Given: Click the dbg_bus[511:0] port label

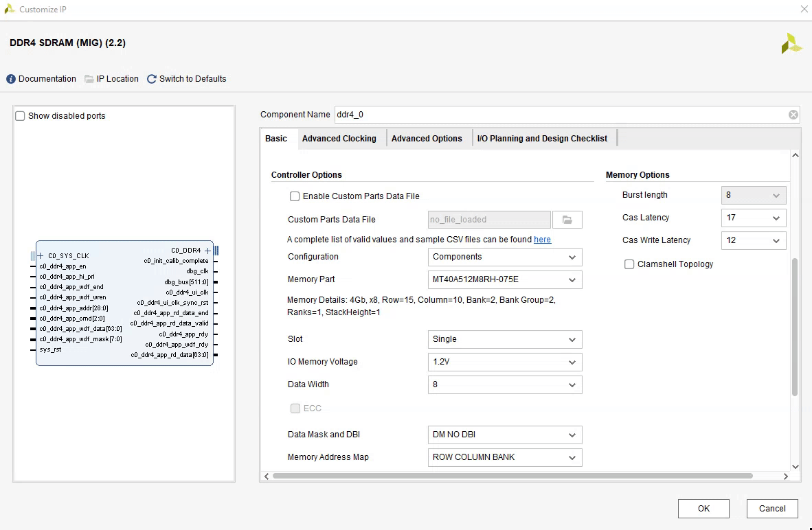Looking at the screenshot, I should click(186, 282).
